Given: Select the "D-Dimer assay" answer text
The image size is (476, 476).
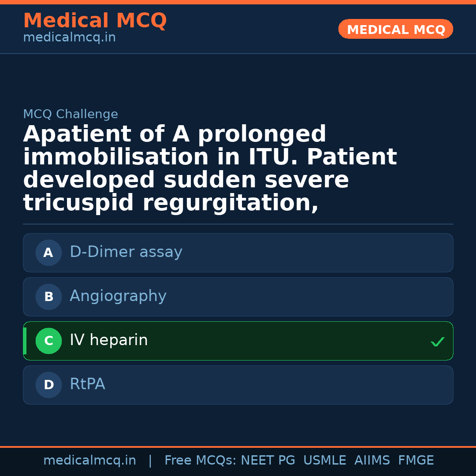Looking at the screenshot, I should pos(126,252).
